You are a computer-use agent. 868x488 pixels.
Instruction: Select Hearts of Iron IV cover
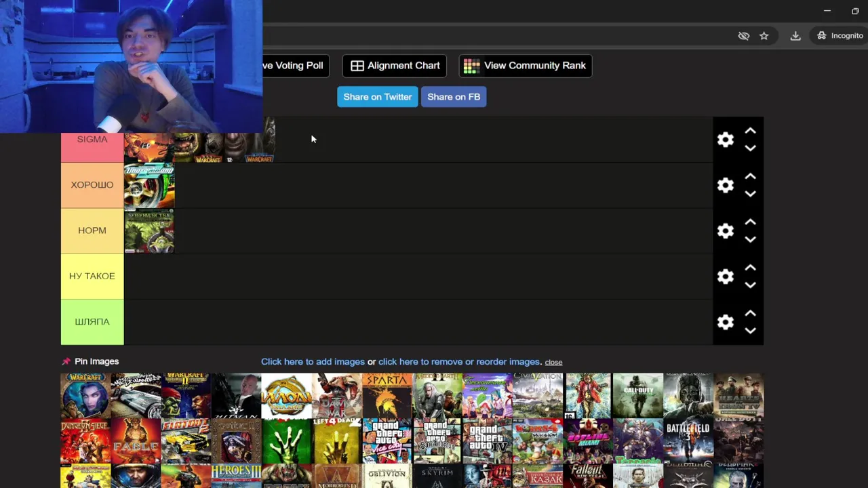point(738,395)
